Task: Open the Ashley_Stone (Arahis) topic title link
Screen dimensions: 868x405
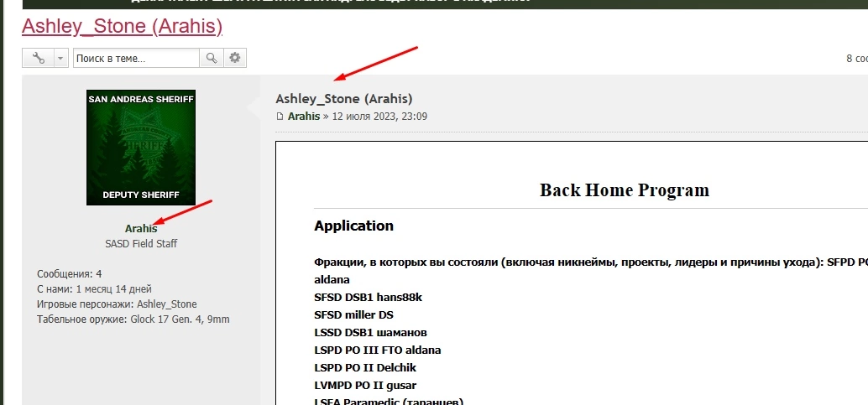Action: [x=122, y=26]
